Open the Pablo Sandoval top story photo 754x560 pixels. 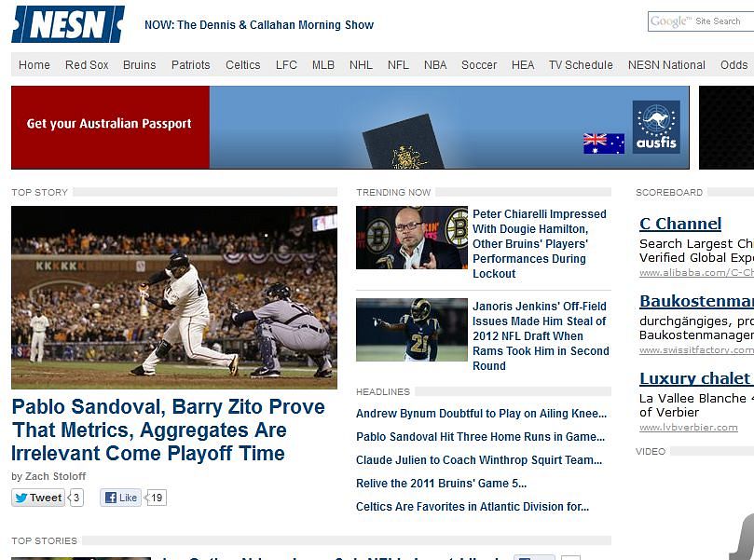coord(174,297)
